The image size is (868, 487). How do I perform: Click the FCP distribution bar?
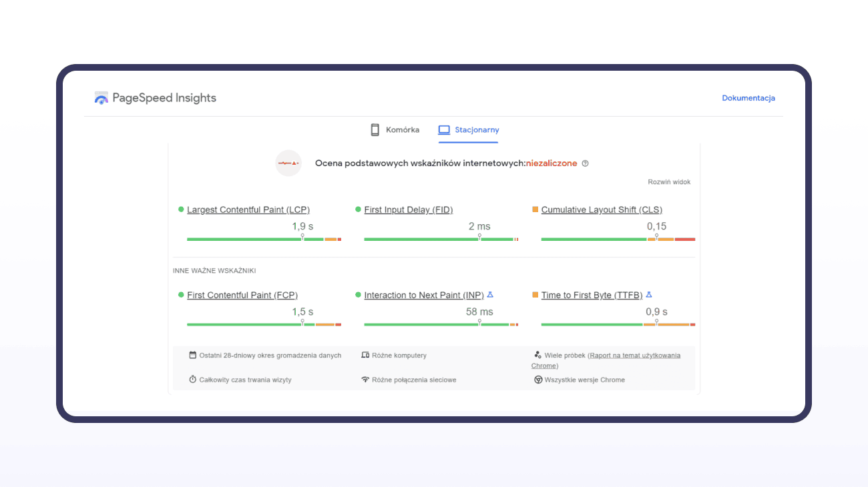(264, 324)
